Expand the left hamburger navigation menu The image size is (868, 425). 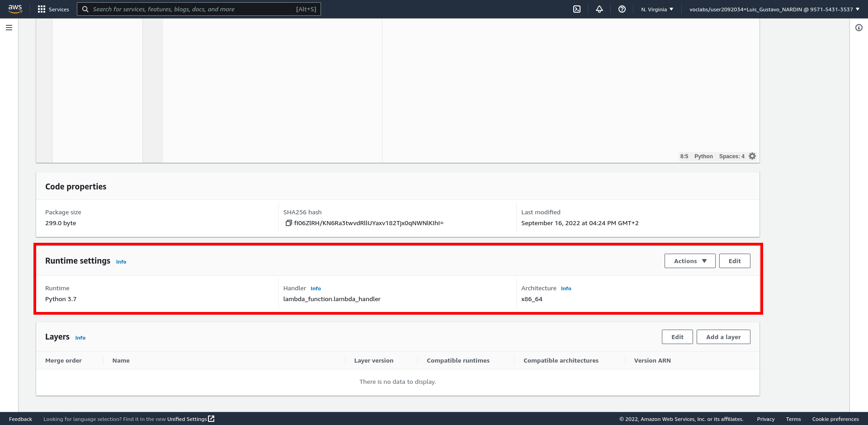click(9, 28)
